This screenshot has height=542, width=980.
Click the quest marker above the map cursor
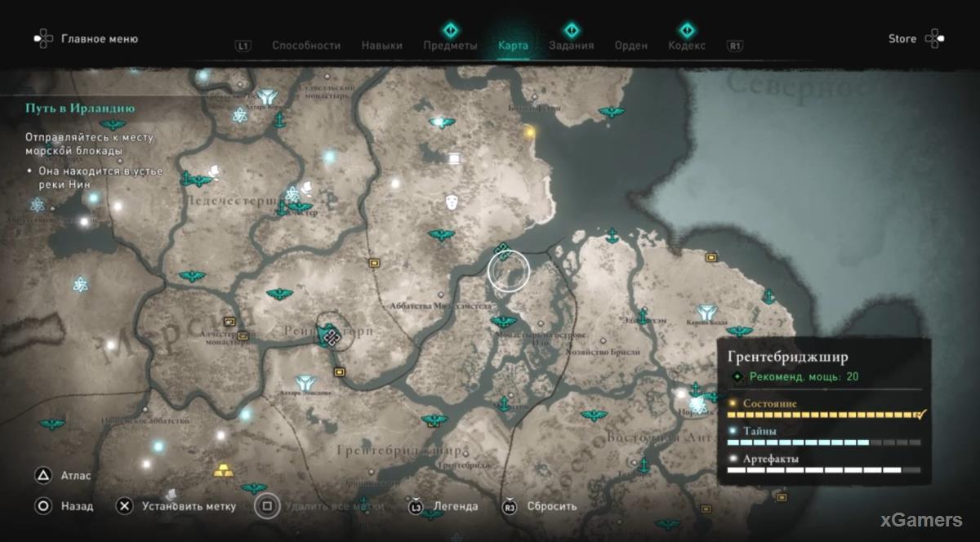[x=503, y=251]
